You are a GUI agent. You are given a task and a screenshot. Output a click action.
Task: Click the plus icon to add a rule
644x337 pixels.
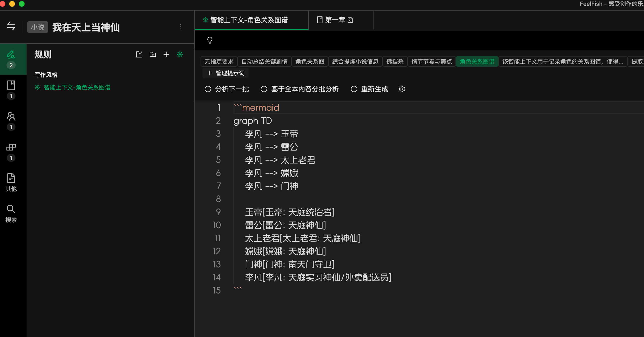pyautogui.click(x=166, y=54)
